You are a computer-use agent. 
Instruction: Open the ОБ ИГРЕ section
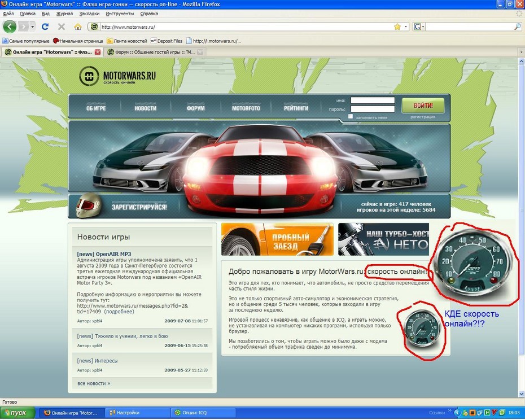pyautogui.click(x=96, y=108)
